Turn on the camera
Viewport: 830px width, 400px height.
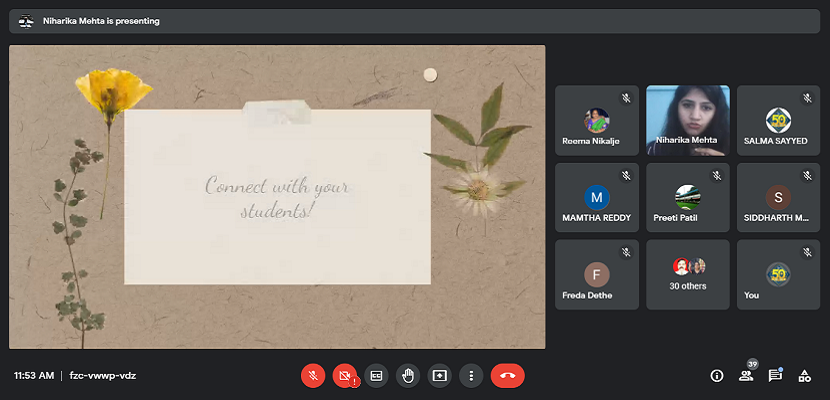point(345,375)
